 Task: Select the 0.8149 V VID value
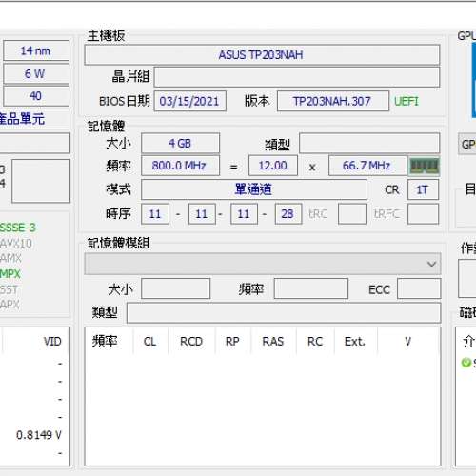click(39, 435)
